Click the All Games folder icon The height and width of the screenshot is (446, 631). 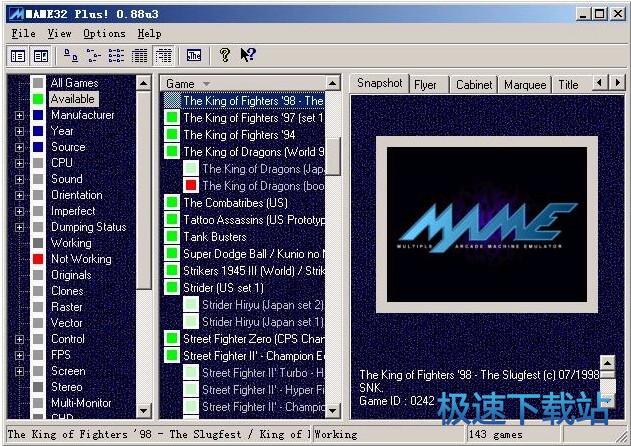[38, 83]
